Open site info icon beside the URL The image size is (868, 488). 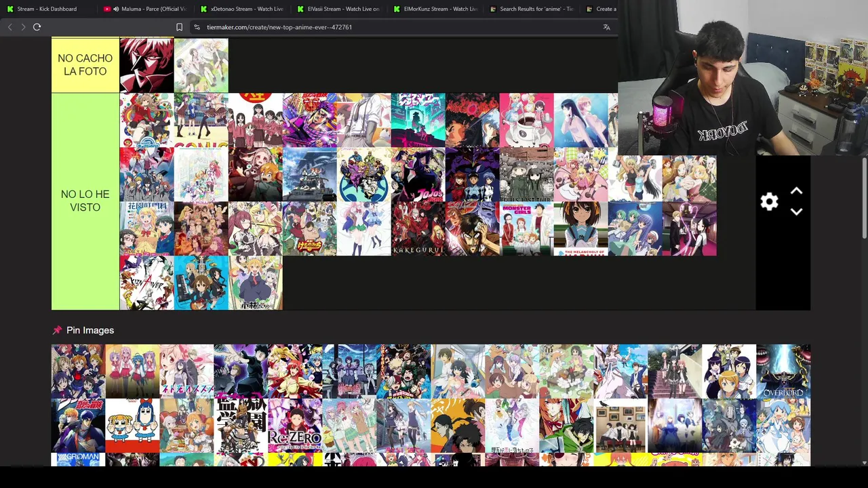tap(197, 27)
